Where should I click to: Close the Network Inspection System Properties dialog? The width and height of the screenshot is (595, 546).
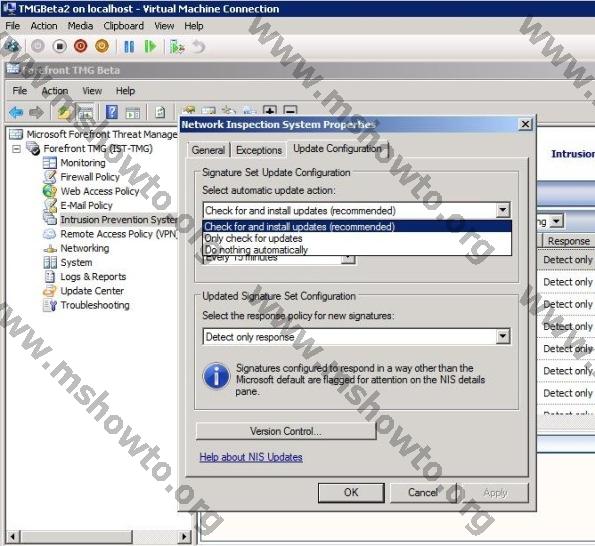tap(525, 124)
